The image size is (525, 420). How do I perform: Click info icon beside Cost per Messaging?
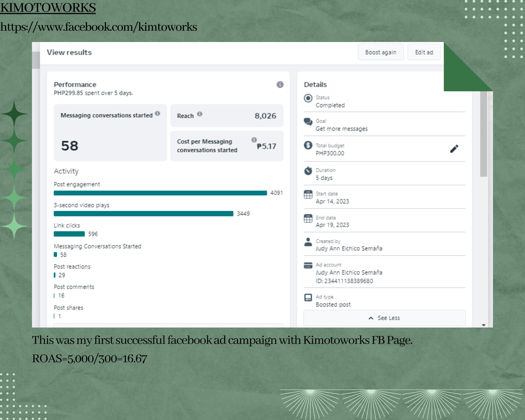point(254,140)
